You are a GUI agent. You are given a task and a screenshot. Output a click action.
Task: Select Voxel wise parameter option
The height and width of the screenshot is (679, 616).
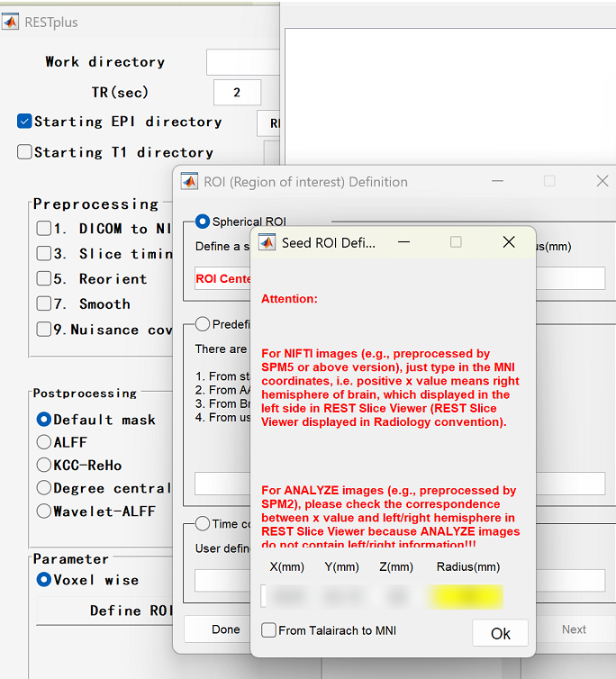click(x=43, y=580)
